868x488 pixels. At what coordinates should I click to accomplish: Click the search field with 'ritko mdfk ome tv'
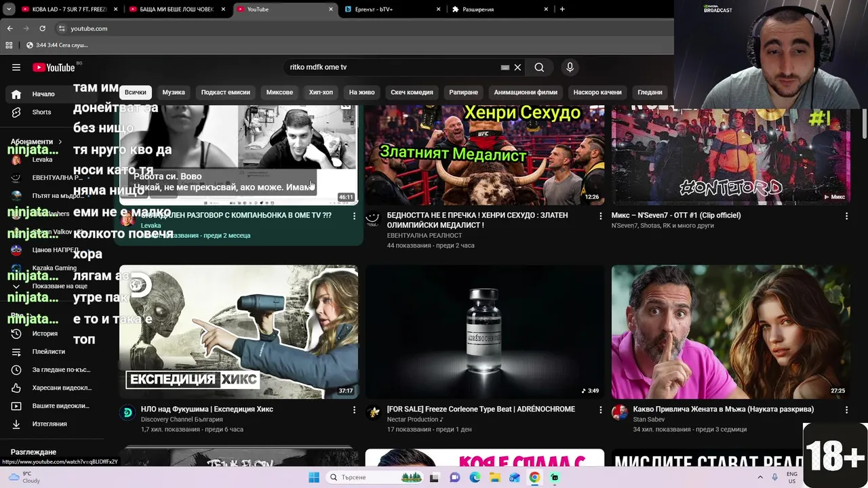[393, 67]
